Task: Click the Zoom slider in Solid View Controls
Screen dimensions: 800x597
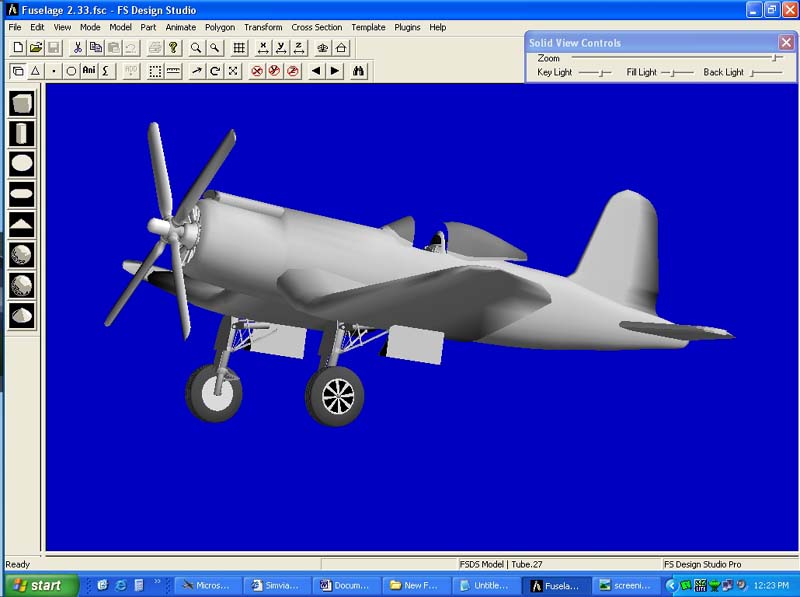Action: 774,58
